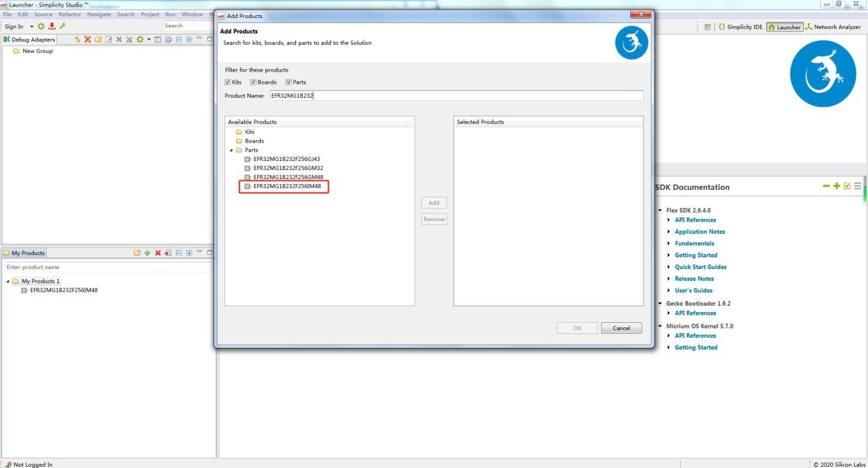Open the Fundamentals documentation link
Screen dimensions: 868x468
(695, 244)
